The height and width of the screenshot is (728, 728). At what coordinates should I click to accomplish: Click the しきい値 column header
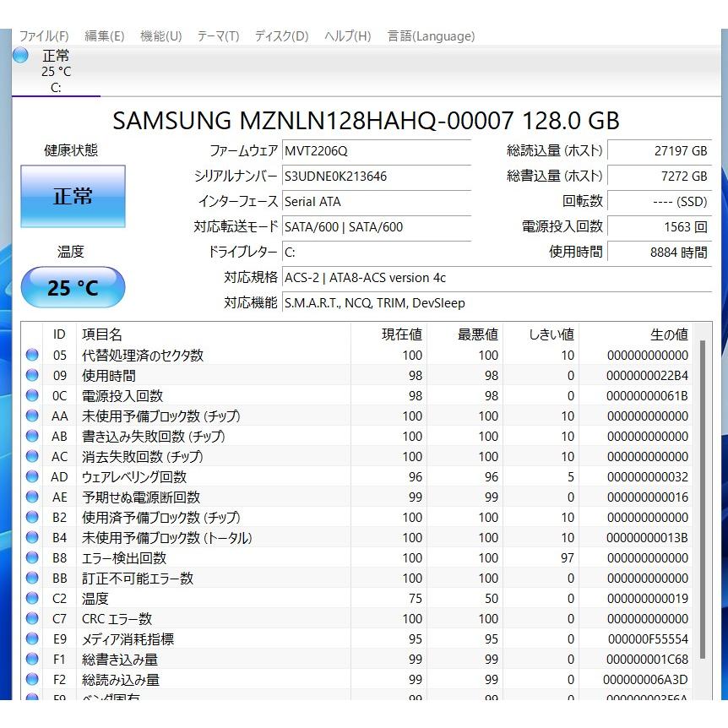tap(541, 334)
